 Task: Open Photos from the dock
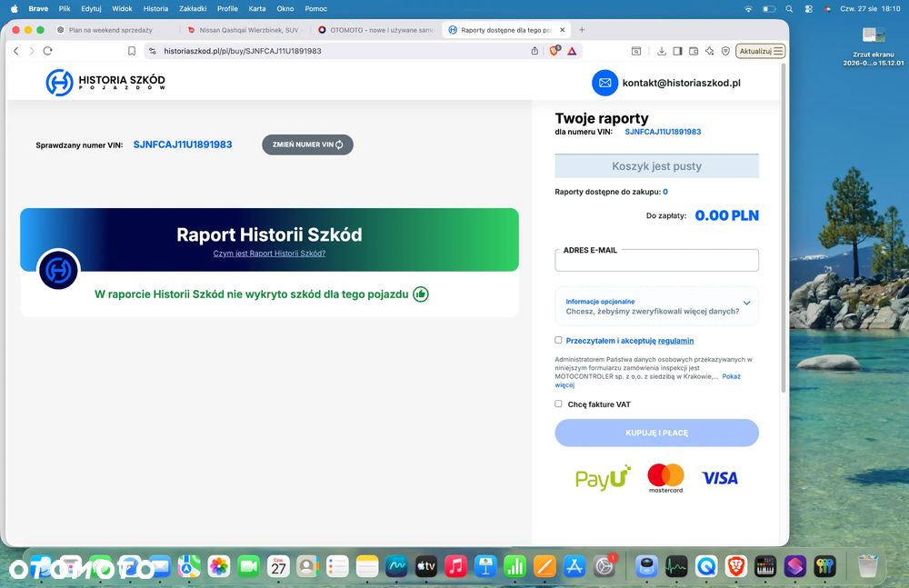[x=219, y=566]
